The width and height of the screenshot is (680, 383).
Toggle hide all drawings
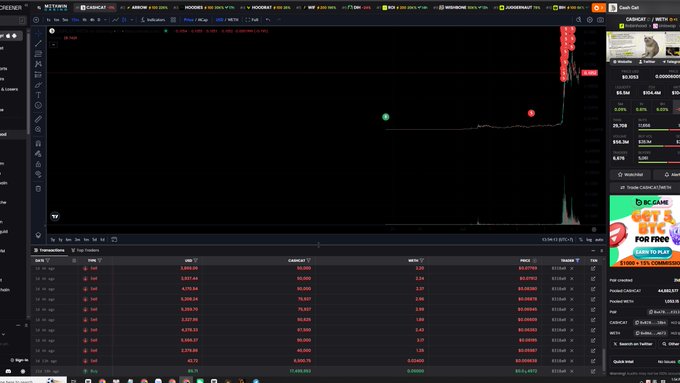click(38, 174)
